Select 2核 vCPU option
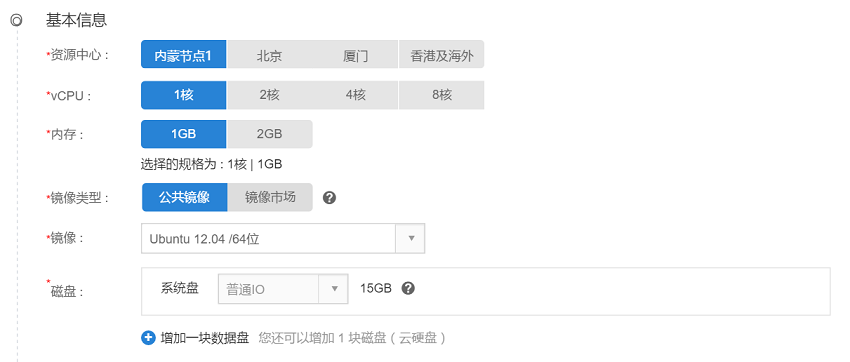Image resolution: width=850 pixels, height=362 pixels. 269,95
